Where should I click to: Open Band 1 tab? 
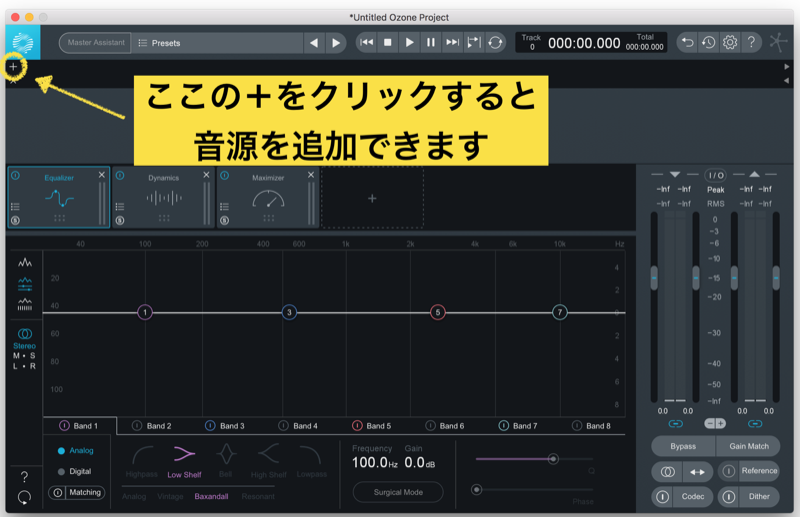pos(80,426)
